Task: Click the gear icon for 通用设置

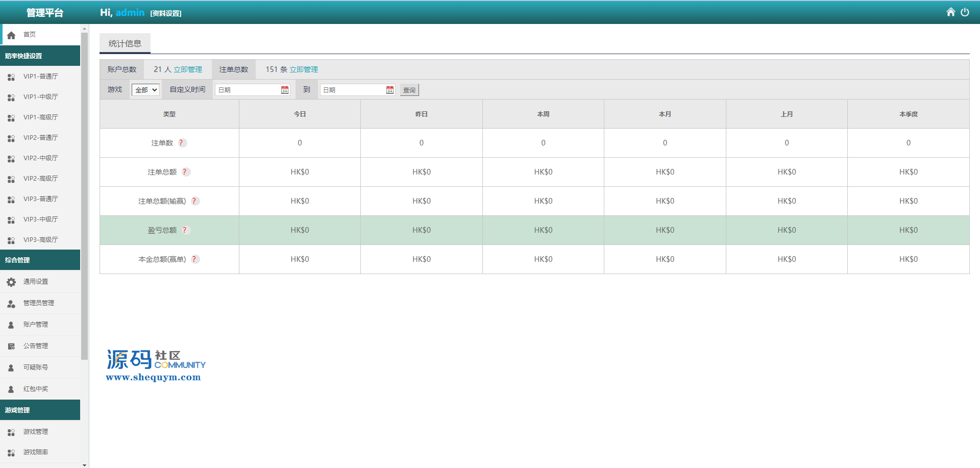Action: pyautogui.click(x=11, y=282)
